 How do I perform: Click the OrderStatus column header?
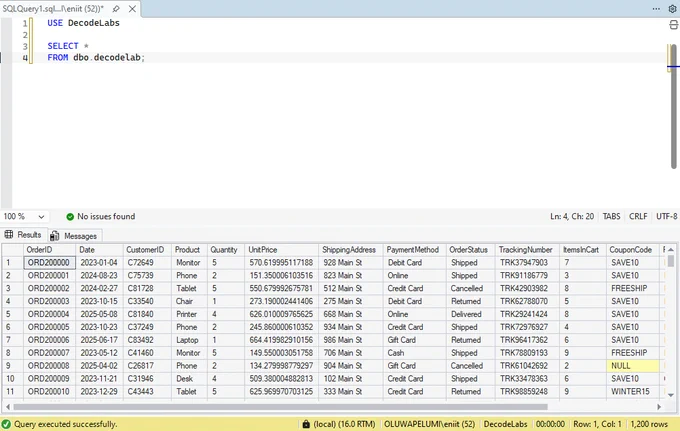click(471, 250)
